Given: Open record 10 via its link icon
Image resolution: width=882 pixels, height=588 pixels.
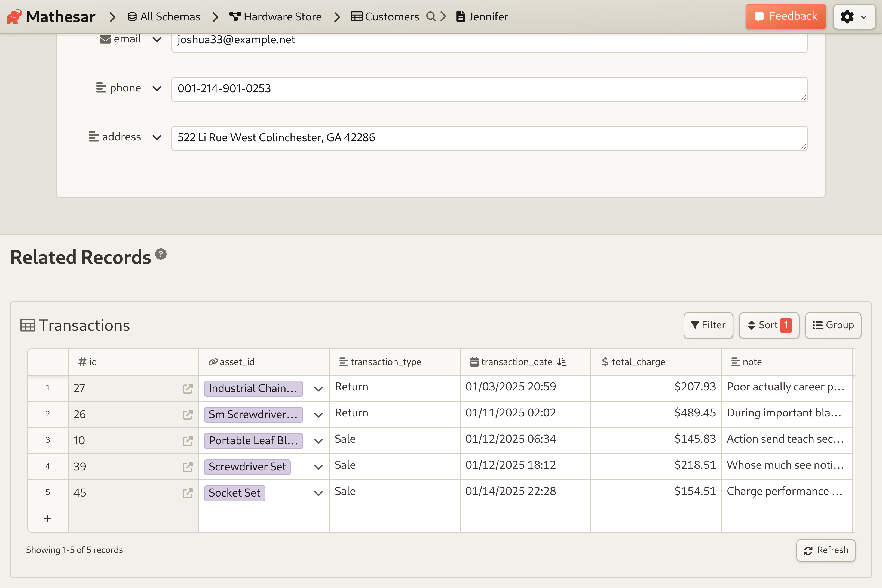Looking at the screenshot, I should click(188, 441).
